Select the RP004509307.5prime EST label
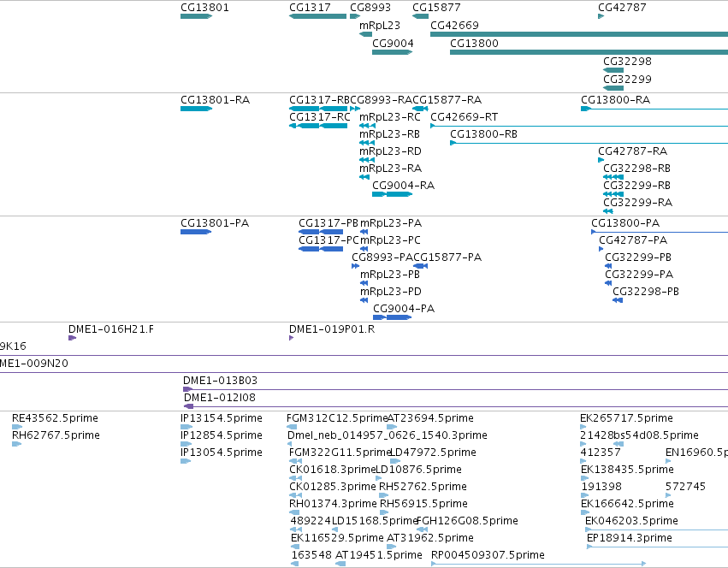This screenshot has width=728, height=568. point(488,555)
